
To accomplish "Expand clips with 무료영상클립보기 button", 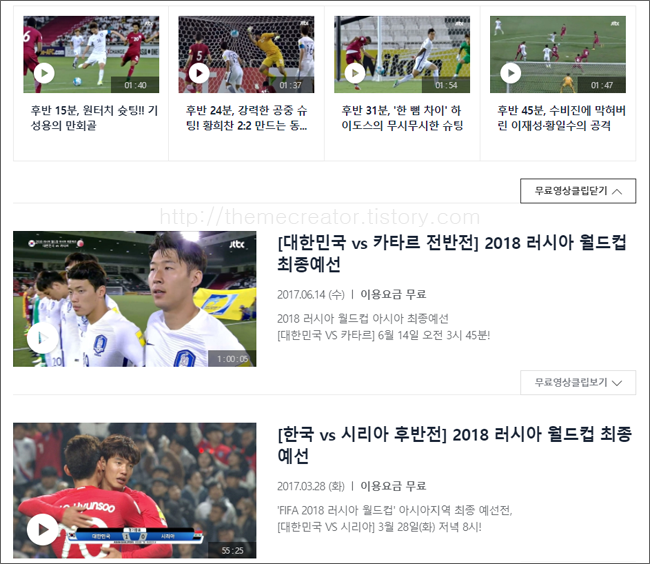I will tap(578, 382).
